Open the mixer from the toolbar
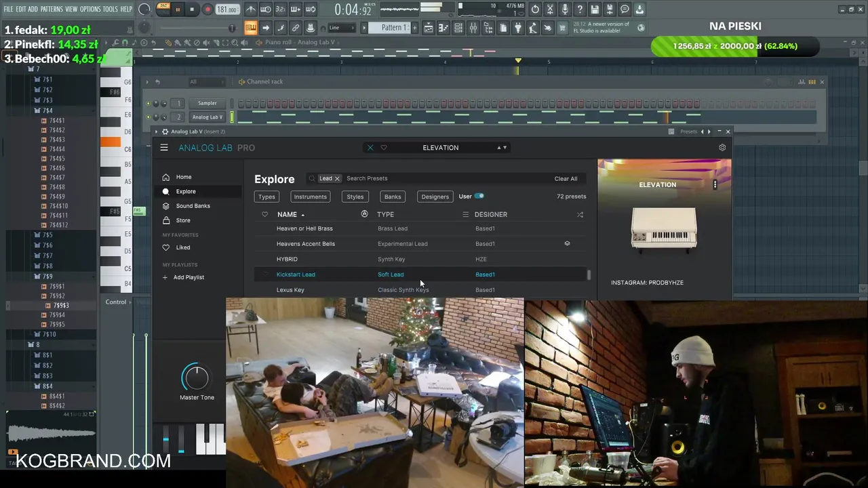The height and width of the screenshot is (488, 868). point(473,28)
